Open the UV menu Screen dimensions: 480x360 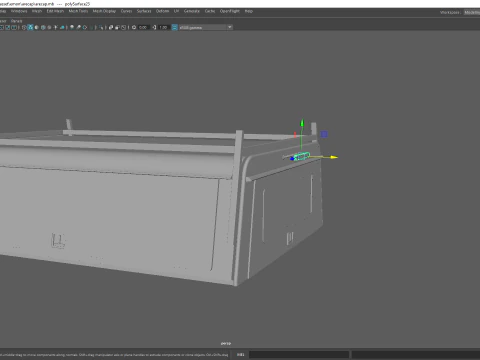(176, 11)
